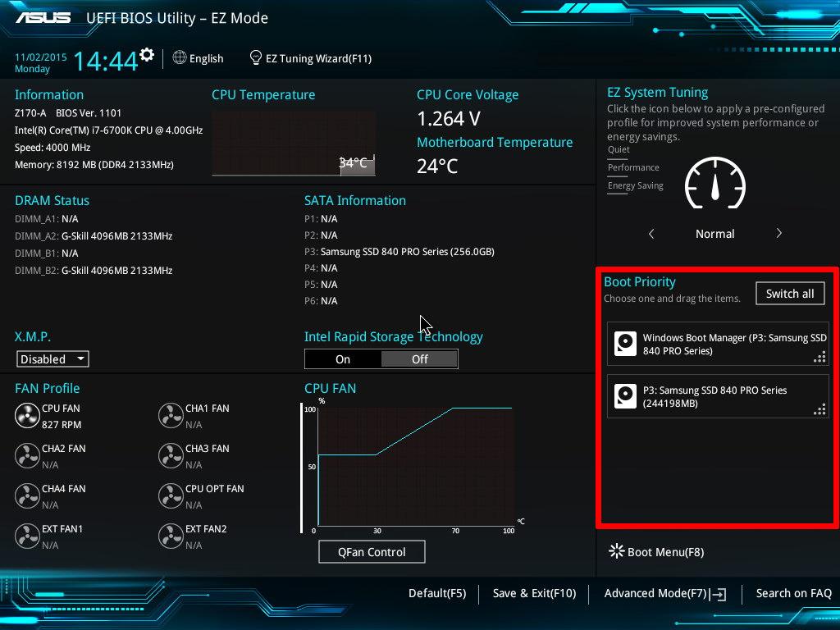
Task: Click the Speed: 4000 MHz line
Action: click(x=52, y=148)
